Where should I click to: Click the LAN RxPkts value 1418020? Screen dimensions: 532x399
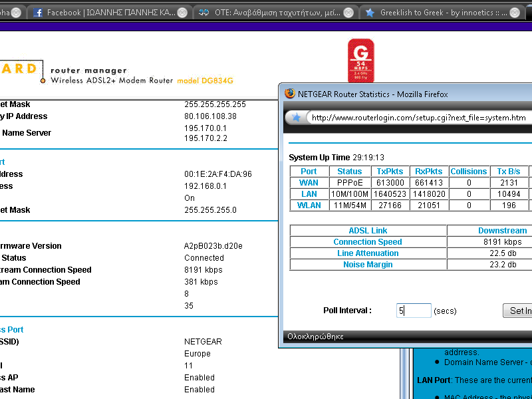429,194
